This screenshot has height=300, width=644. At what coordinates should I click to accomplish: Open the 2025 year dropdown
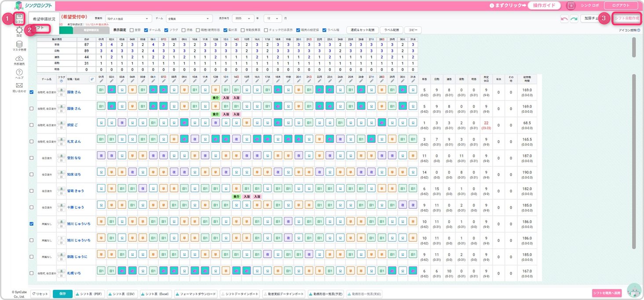[x=243, y=19]
